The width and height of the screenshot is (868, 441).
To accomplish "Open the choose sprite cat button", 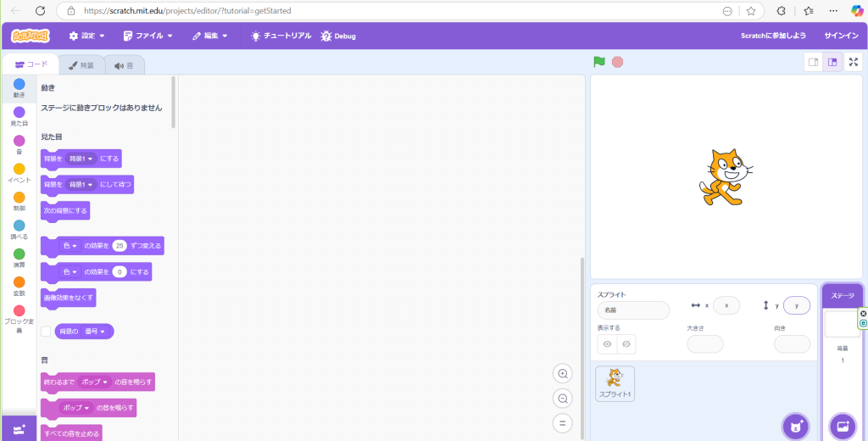I will [x=795, y=426].
